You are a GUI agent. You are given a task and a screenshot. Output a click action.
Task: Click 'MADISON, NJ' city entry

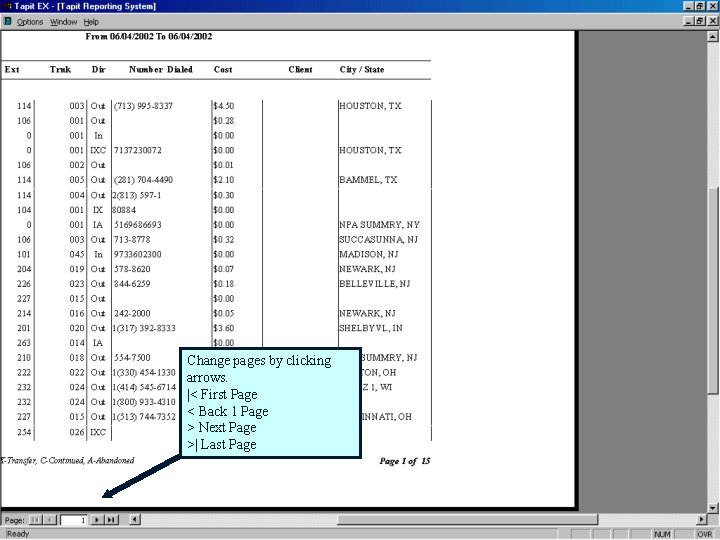(x=369, y=254)
